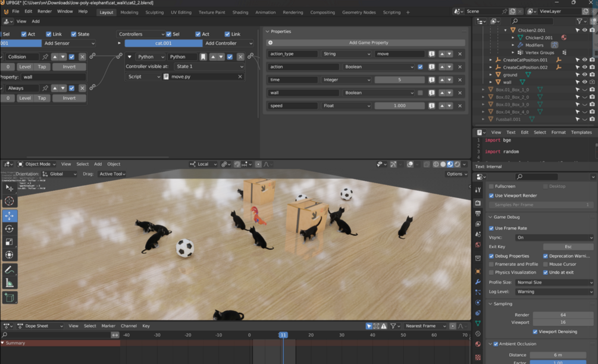The height and width of the screenshot is (364, 598).
Task: Open the File menu
Action: tap(15, 11)
